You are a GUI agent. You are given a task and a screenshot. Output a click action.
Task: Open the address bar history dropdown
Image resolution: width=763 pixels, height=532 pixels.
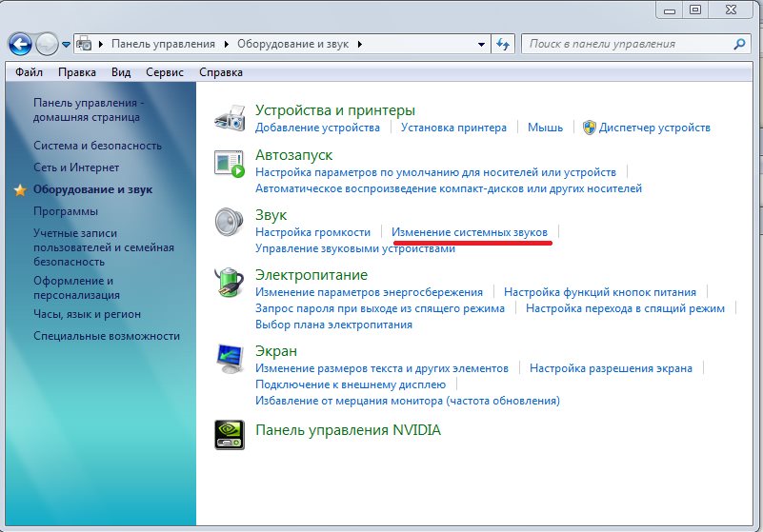point(481,44)
